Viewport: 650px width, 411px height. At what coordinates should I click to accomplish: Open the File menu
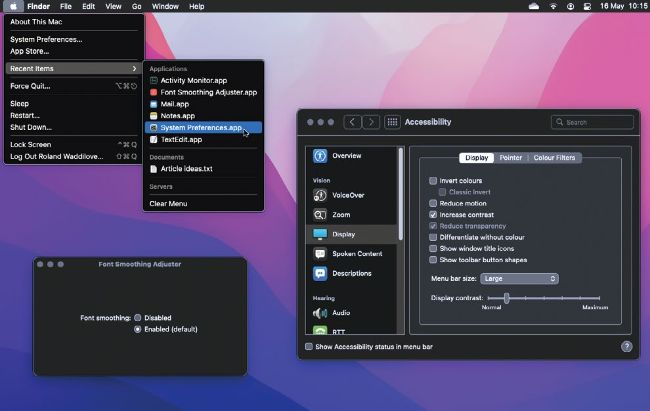coord(65,6)
